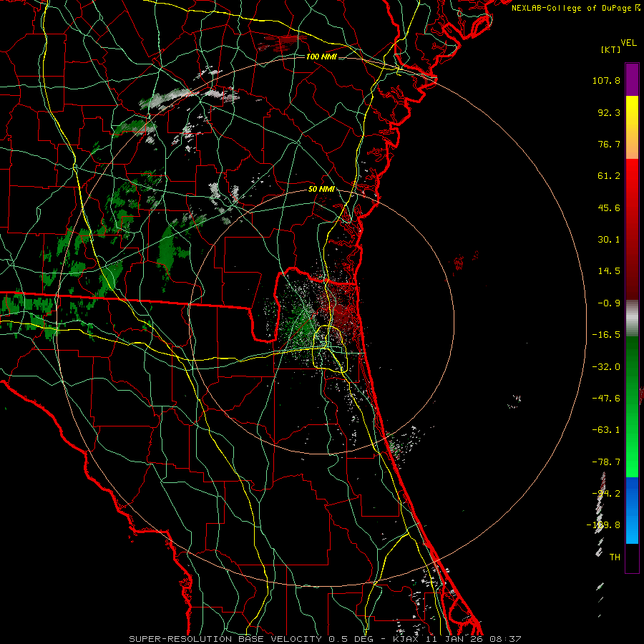Click the -63.1 scale value
Image resolution: width=644 pixels, height=644 pixels.
pyautogui.click(x=606, y=430)
